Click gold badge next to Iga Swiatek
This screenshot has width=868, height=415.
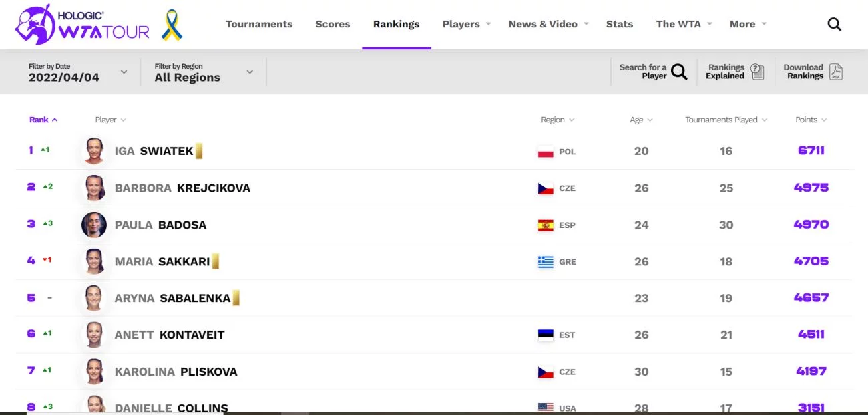[199, 151]
